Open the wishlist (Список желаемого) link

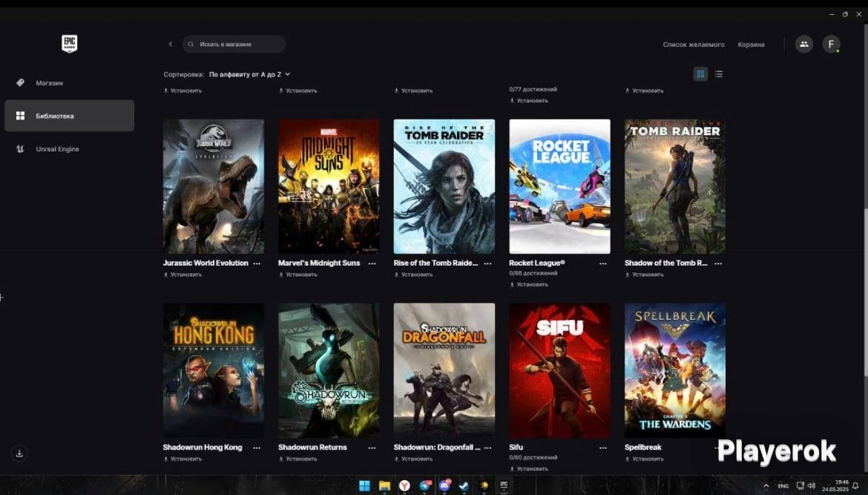point(693,45)
